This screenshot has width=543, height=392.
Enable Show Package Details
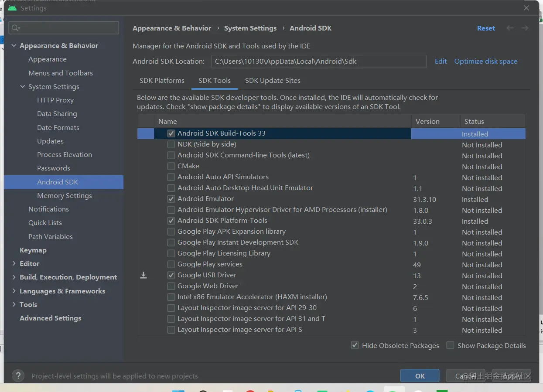coord(451,345)
